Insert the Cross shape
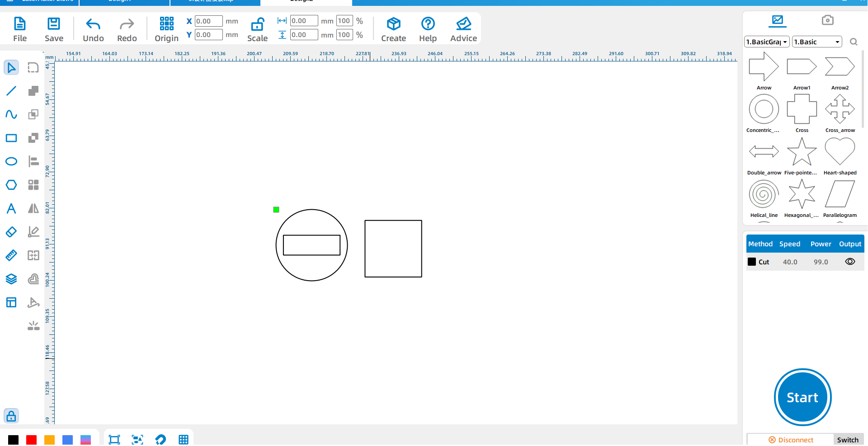Viewport: 868px width, 446px height. (802, 109)
